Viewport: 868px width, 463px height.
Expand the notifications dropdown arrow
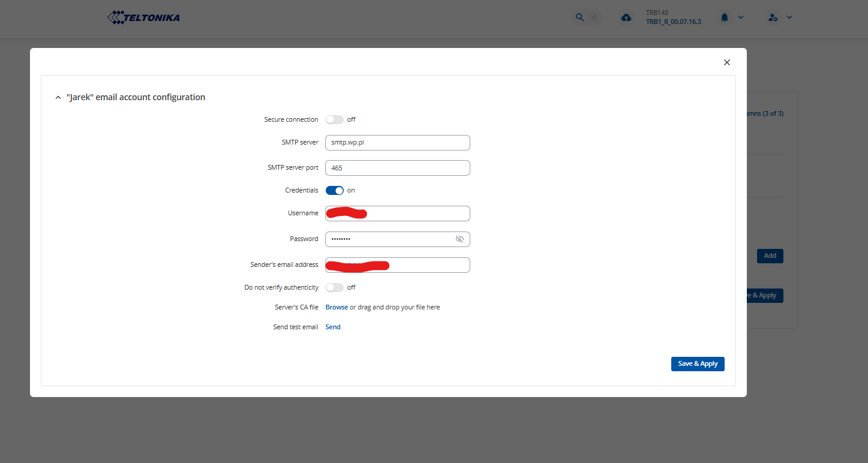tap(741, 17)
